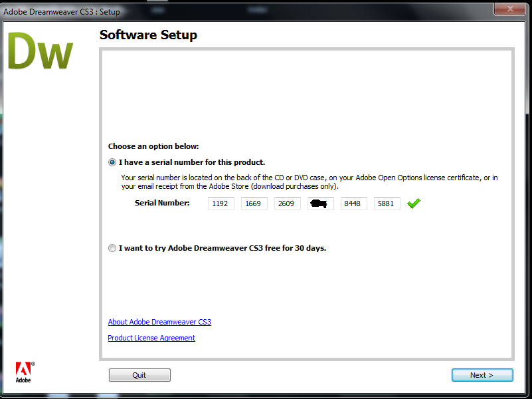Screen dimensions: 532x399
Task: Click the Dw Dreamweaver logo
Action: coord(40,51)
